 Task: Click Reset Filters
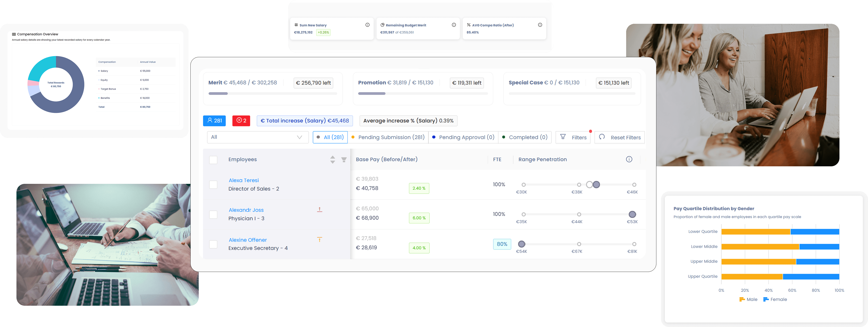click(x=620, y=137)
